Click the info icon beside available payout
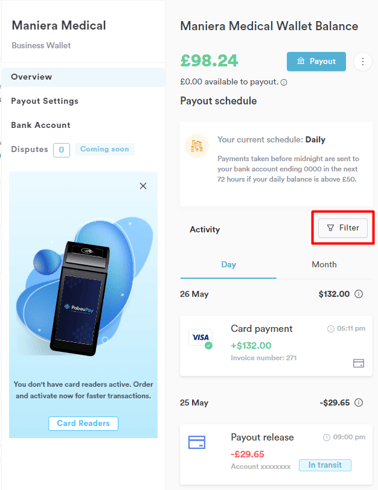This screenshot has height=490, width=378. (x=284, y=82)
